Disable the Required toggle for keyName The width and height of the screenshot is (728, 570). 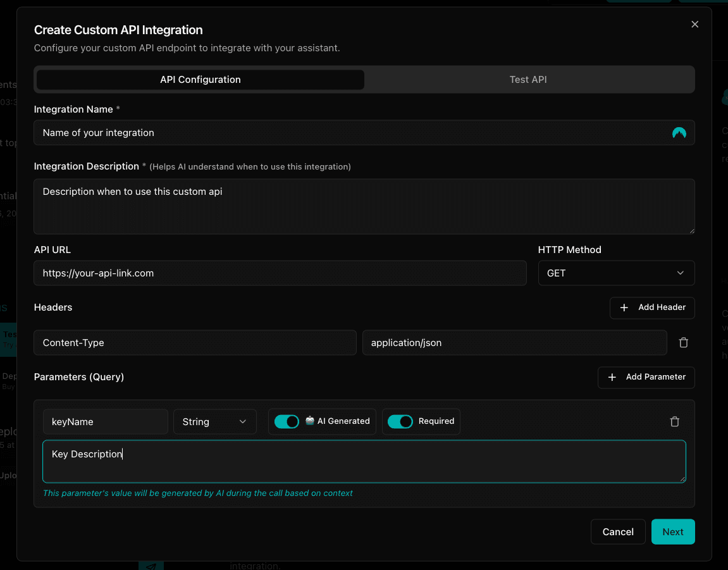tap(400, 421)
